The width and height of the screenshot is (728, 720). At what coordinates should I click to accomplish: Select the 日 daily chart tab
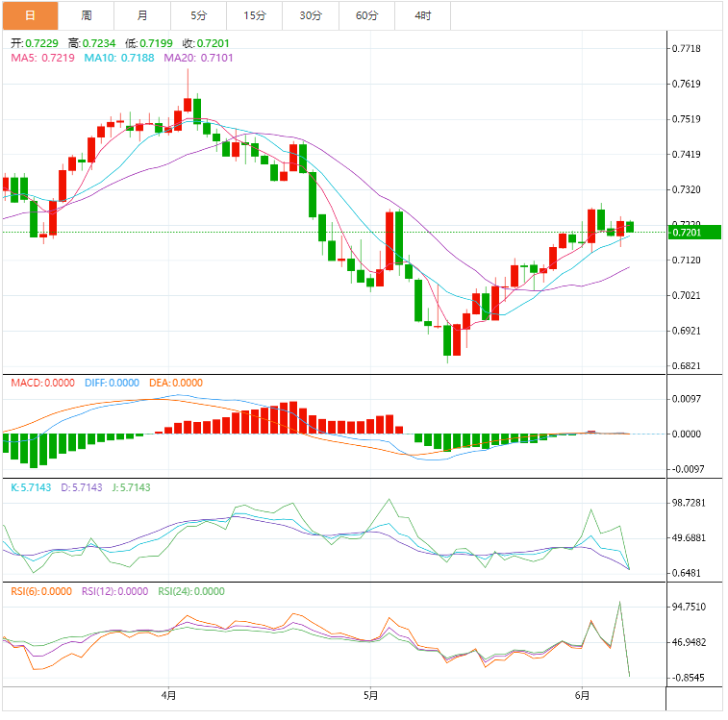[29, 15]
